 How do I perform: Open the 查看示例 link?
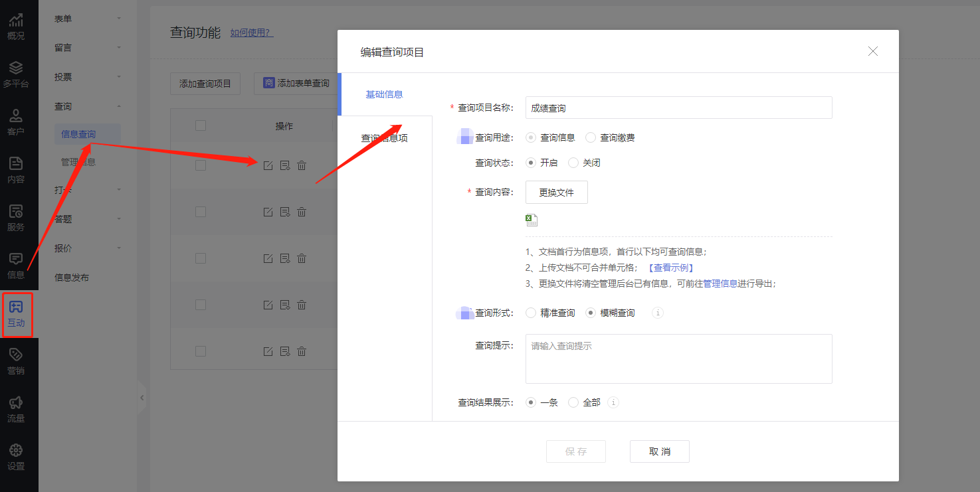pyautogui.click(x=670, y=268)
